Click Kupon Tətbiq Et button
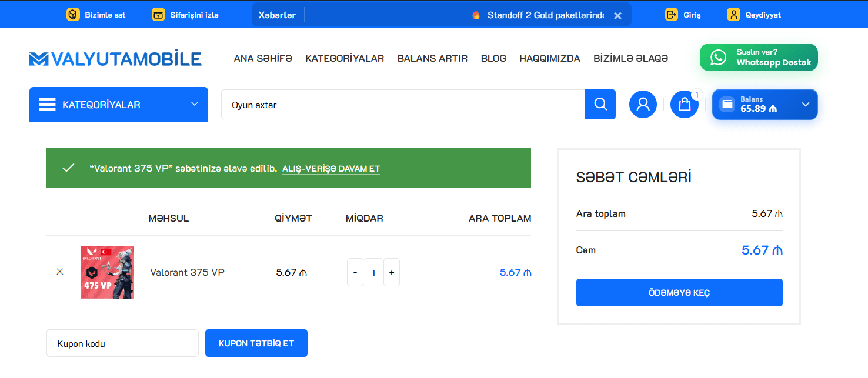868x378 pixels. tap(256, 343)
